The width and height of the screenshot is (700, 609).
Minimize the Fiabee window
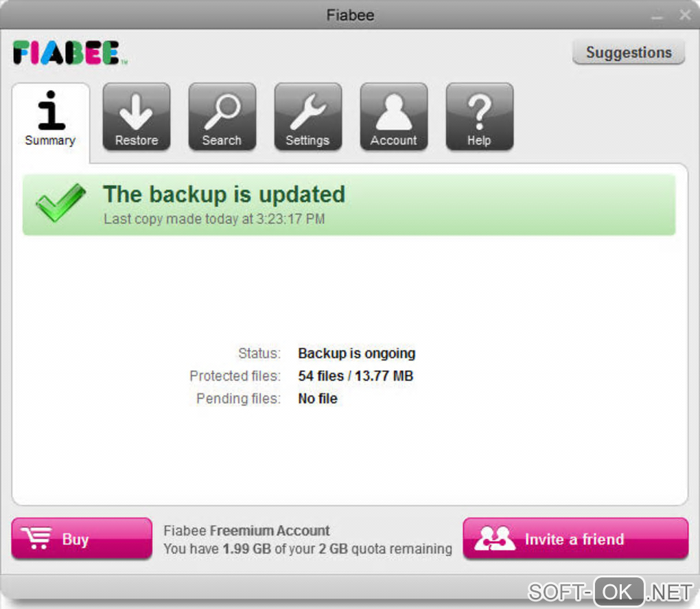657,16
